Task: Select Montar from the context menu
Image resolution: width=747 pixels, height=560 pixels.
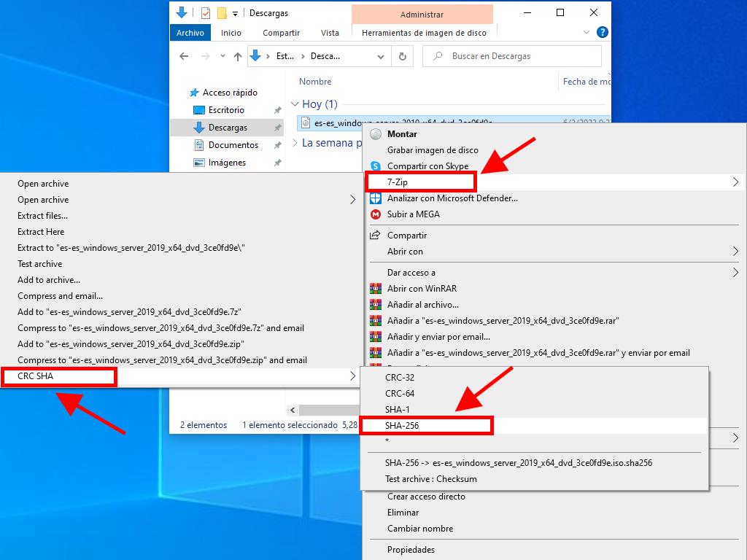Action: pos(554,134)
